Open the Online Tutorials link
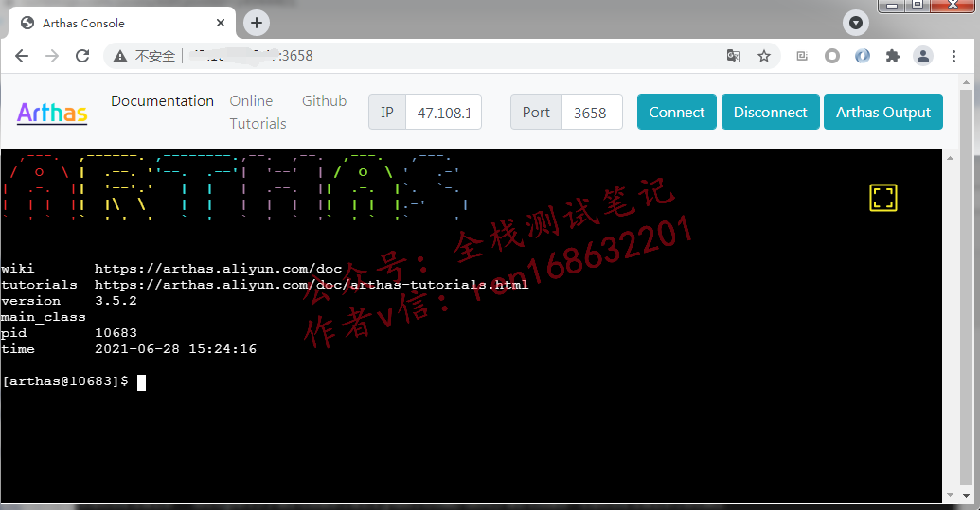The height and width of the screenshot is (510, 980). (x=258, y=113)
